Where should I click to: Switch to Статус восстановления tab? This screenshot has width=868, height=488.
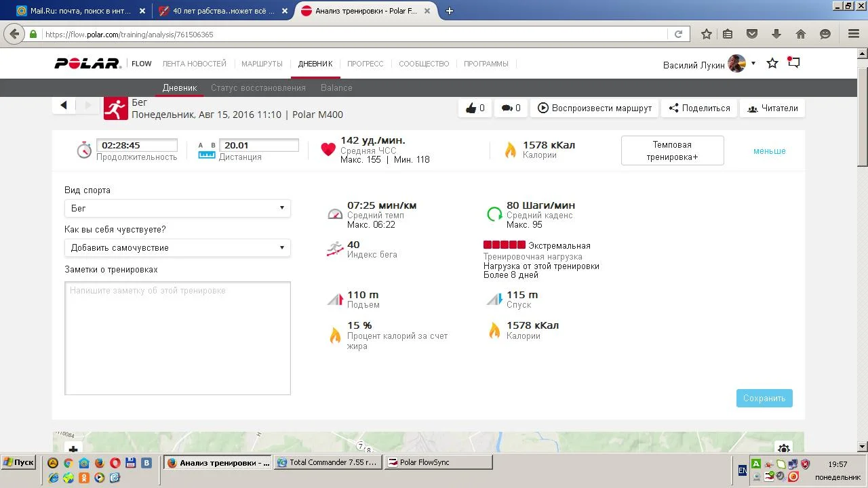click(258, 87)
